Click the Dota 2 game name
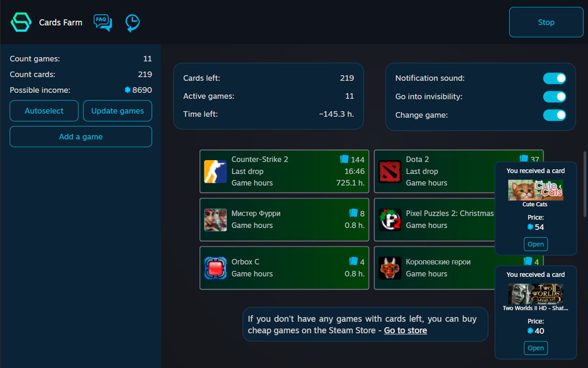This screenshot has height=368, width=588. pos(418,160)
